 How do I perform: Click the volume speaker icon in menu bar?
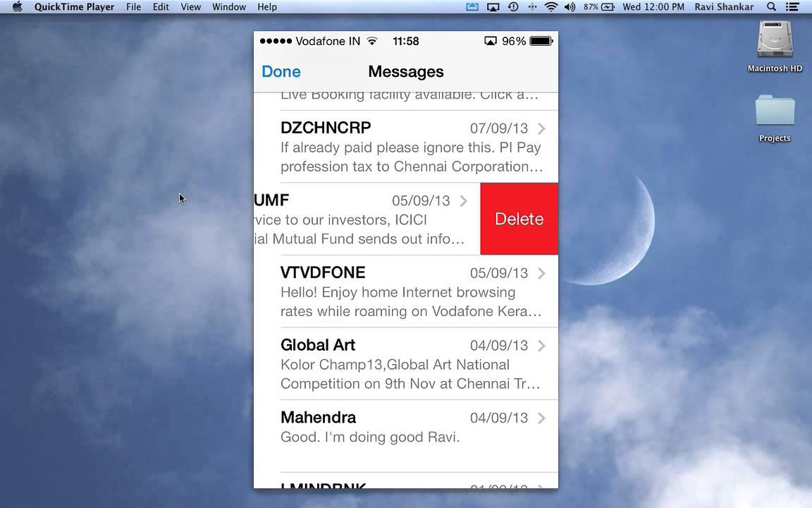point(570,7)
